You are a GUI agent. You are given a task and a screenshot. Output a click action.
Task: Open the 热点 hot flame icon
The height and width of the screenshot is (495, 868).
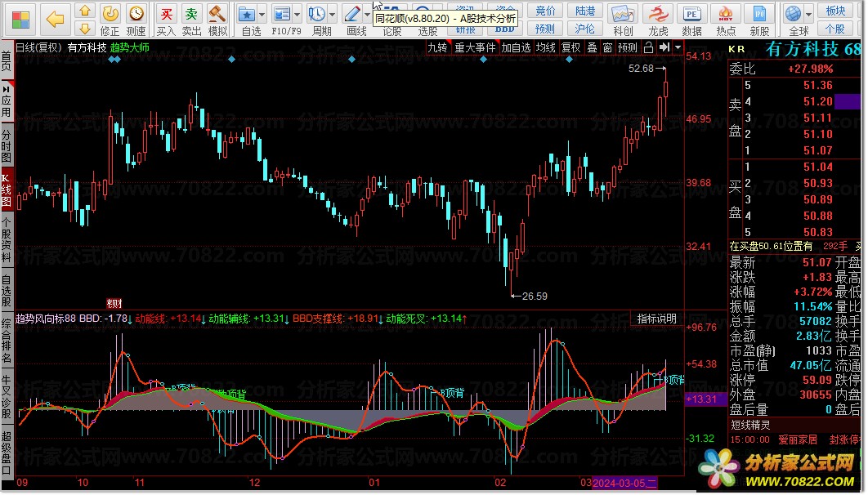coord(726,15)
